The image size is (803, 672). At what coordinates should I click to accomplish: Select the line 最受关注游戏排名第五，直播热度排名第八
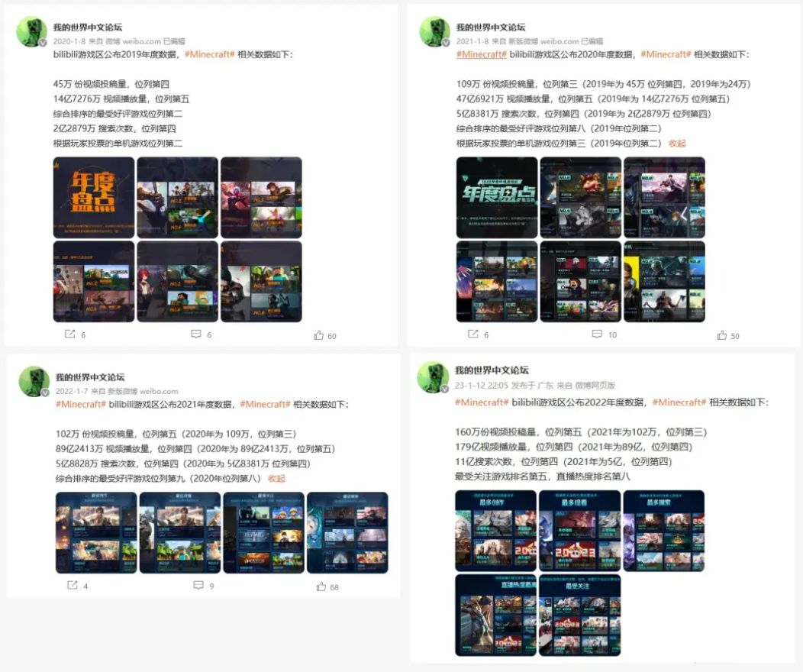click(x=543, y=477)
